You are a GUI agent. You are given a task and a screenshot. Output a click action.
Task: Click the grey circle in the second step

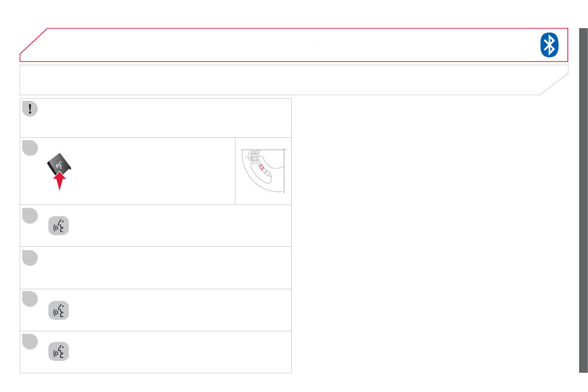30,216
